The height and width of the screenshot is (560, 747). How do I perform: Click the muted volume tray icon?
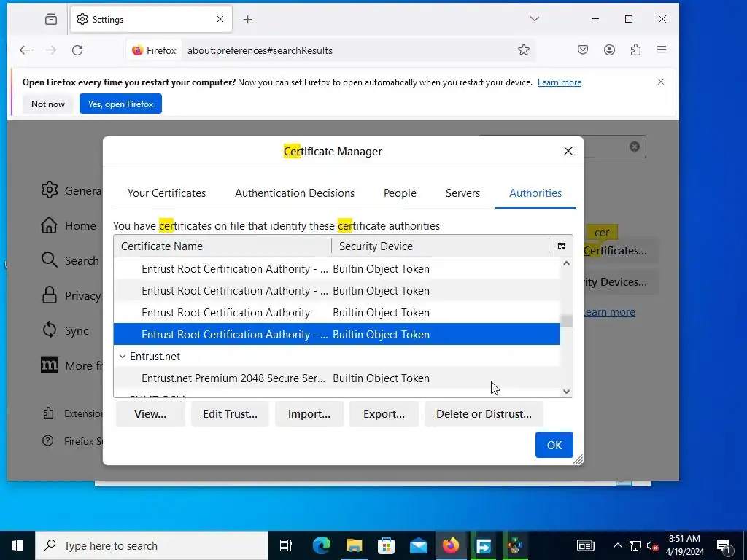click(653, 545)
